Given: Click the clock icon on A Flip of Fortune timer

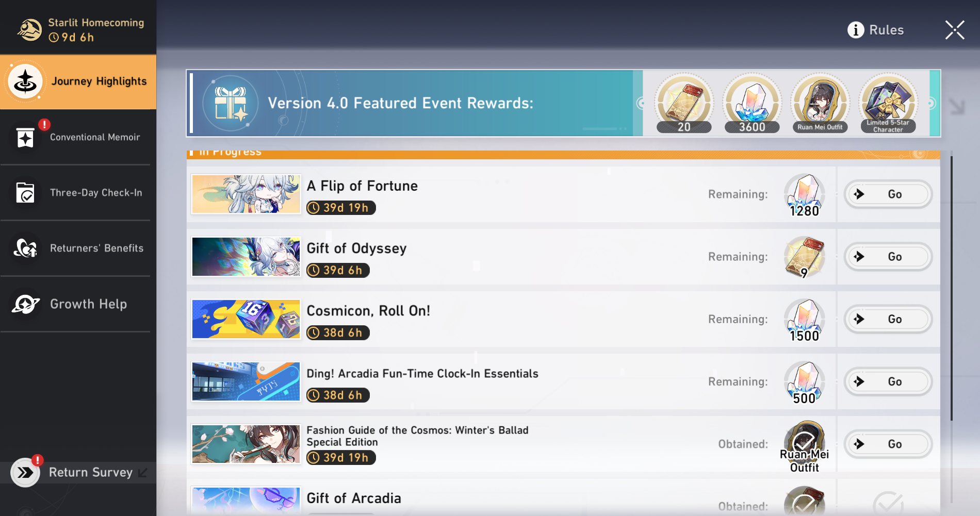Looking at the screenshot, I should 314,208.
